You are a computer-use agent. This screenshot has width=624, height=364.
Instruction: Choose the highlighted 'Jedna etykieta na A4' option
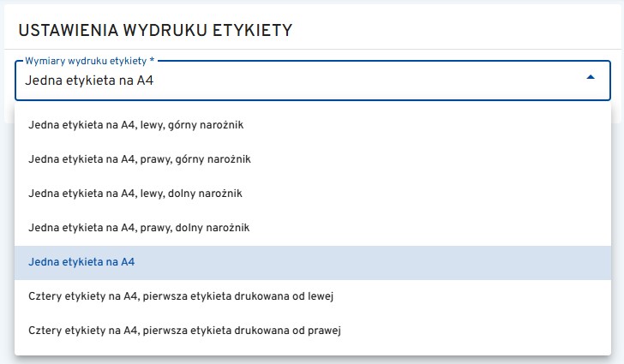point(81,262)
